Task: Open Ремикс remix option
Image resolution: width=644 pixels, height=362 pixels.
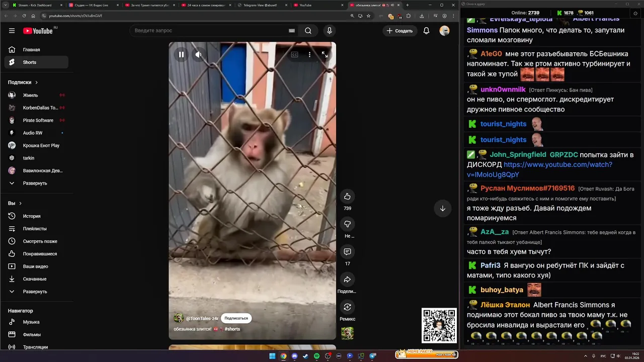Action: pos(347,307)
